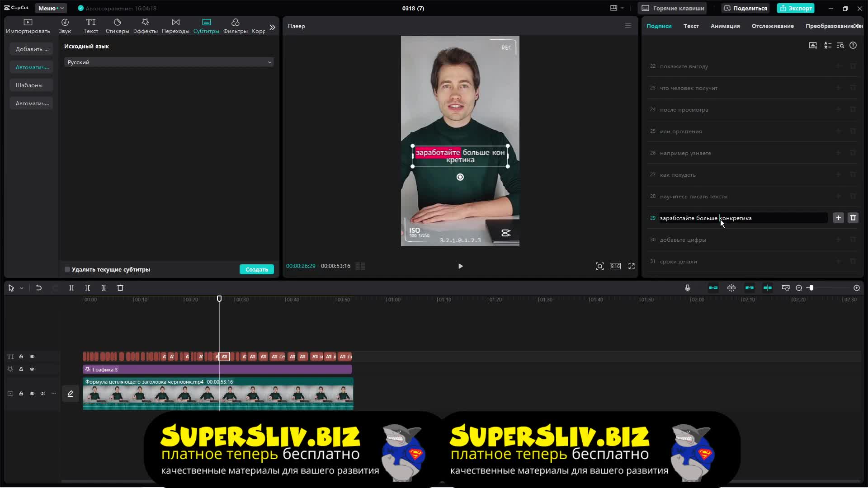Hide the main video track
This screenshot has height=488, width=868.
pyautogui.click(x=32, y=394)
